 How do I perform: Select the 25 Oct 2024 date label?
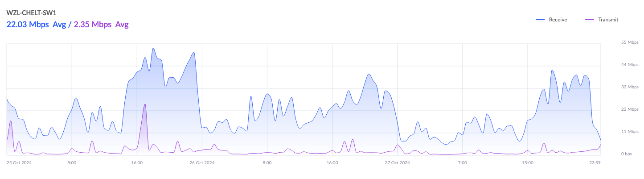[x=18, y=163]
